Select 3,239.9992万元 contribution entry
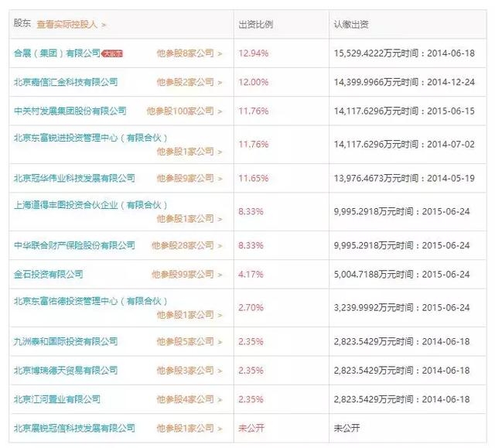495x448 pixels. click(401, 307)
